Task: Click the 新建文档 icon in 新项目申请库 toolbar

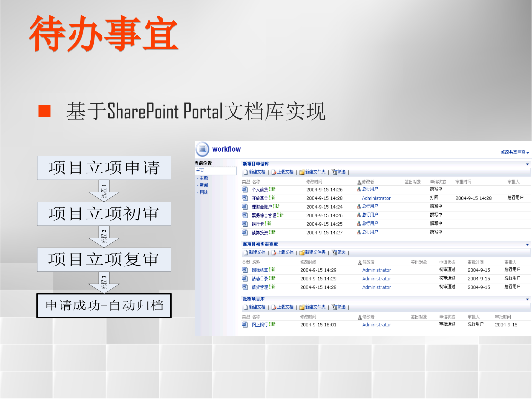Action: coord(245,172)
